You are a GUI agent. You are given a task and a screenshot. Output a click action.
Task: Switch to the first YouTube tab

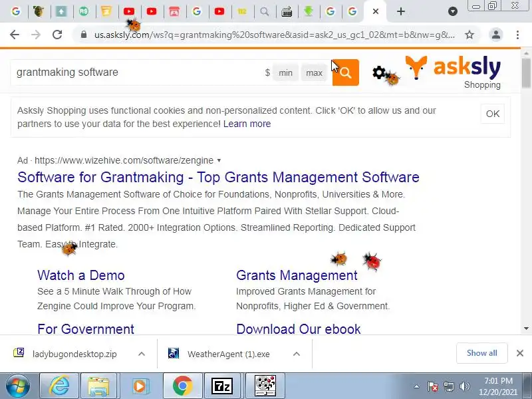coord(129,11)
